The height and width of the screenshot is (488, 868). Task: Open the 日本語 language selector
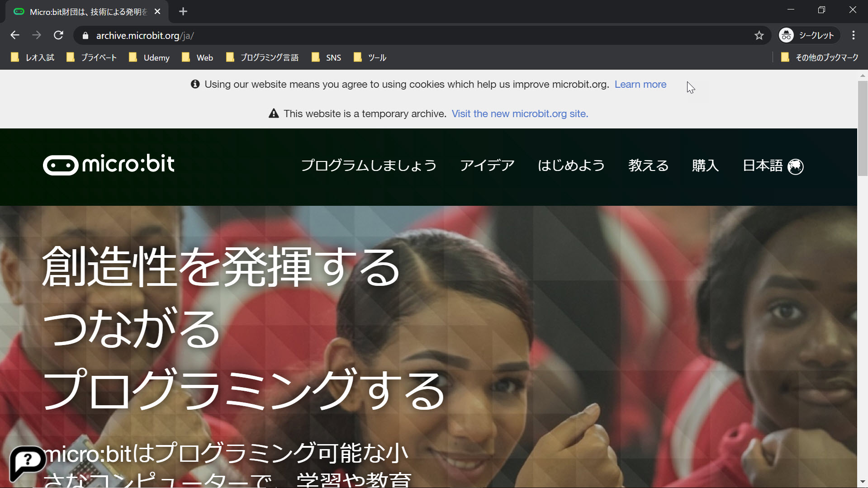click(x=773, y=166)
